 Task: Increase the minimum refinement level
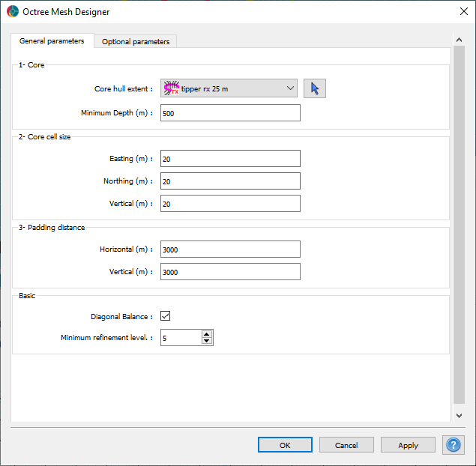[207, 334]
